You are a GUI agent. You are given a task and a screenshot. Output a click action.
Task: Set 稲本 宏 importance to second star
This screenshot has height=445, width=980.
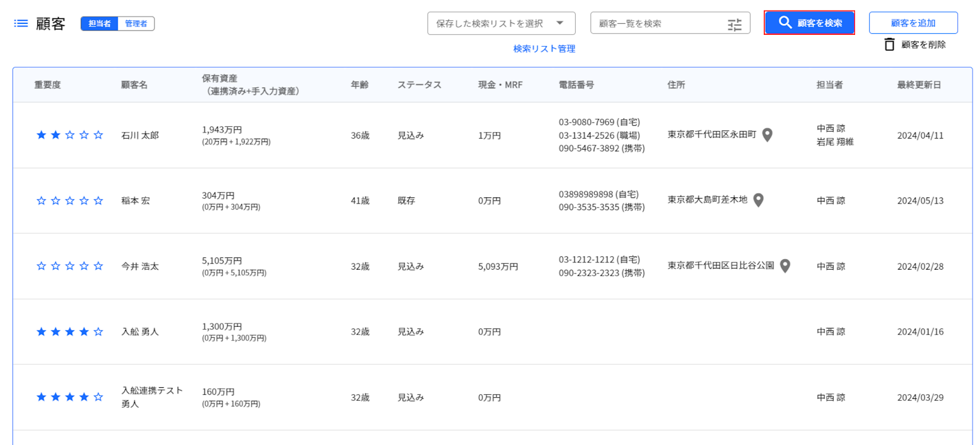click(55, 200)
